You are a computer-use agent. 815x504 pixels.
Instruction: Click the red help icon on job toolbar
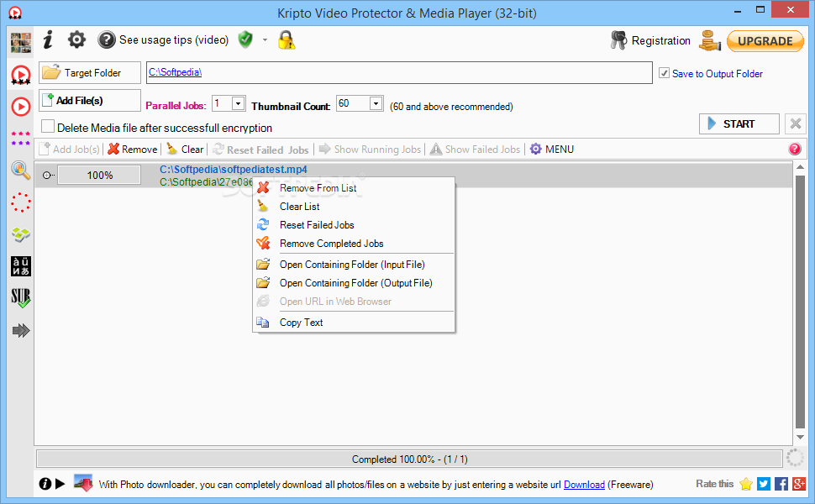[x=795, y=150]
